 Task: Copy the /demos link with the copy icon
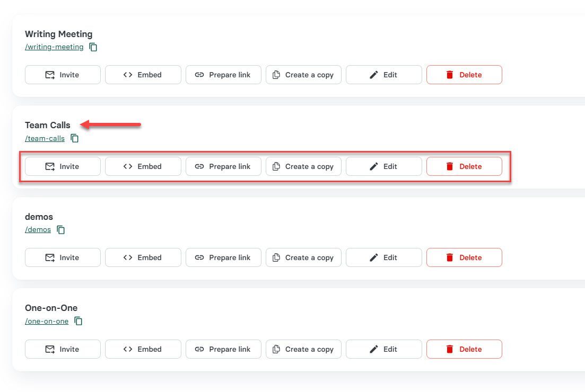(x=61, y=230)
